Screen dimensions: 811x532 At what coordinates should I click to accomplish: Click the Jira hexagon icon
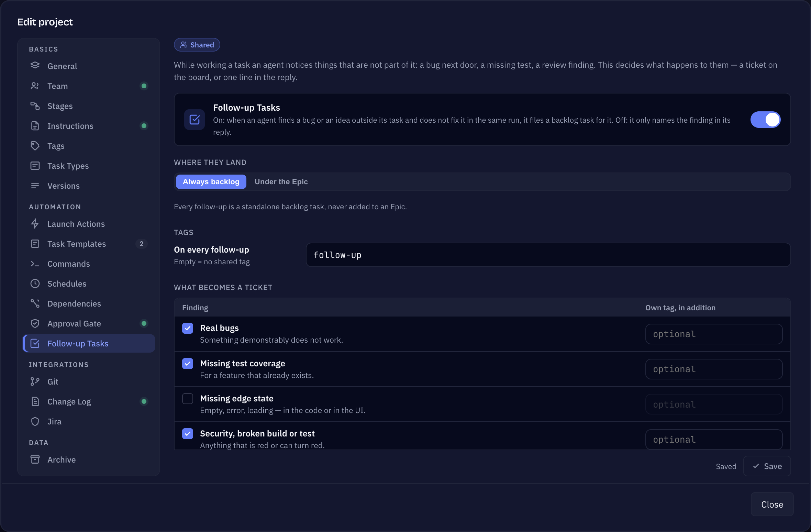35,421
